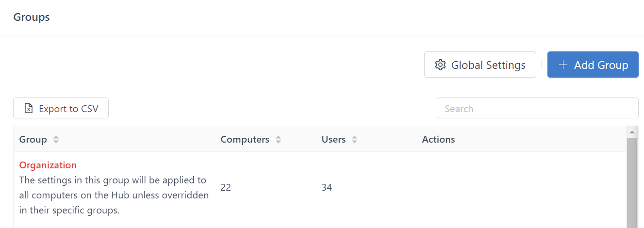Click the scrollbar up arrow
This screenshot has height=228, width=644.
tap(632, 132)
